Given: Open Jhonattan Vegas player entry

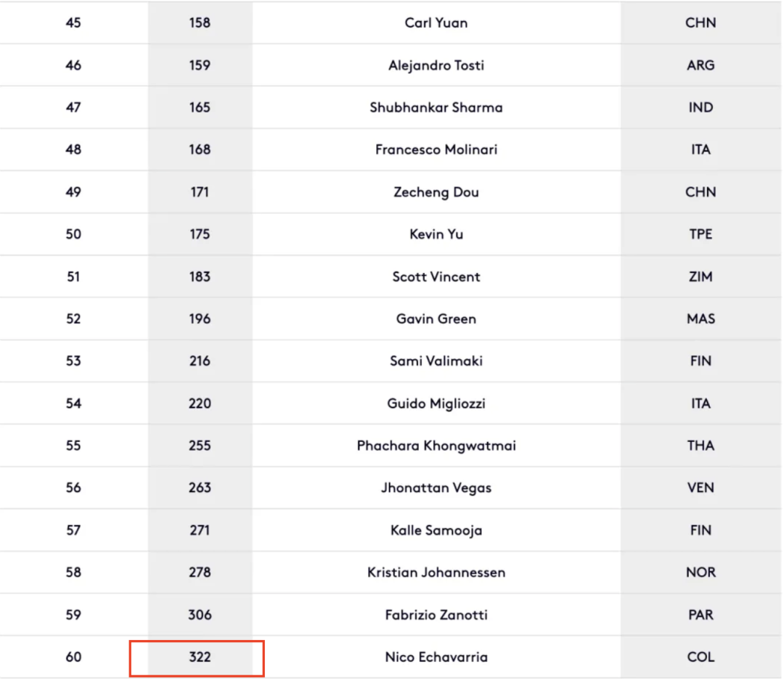Looking at the screenshot, I should 436,488.
